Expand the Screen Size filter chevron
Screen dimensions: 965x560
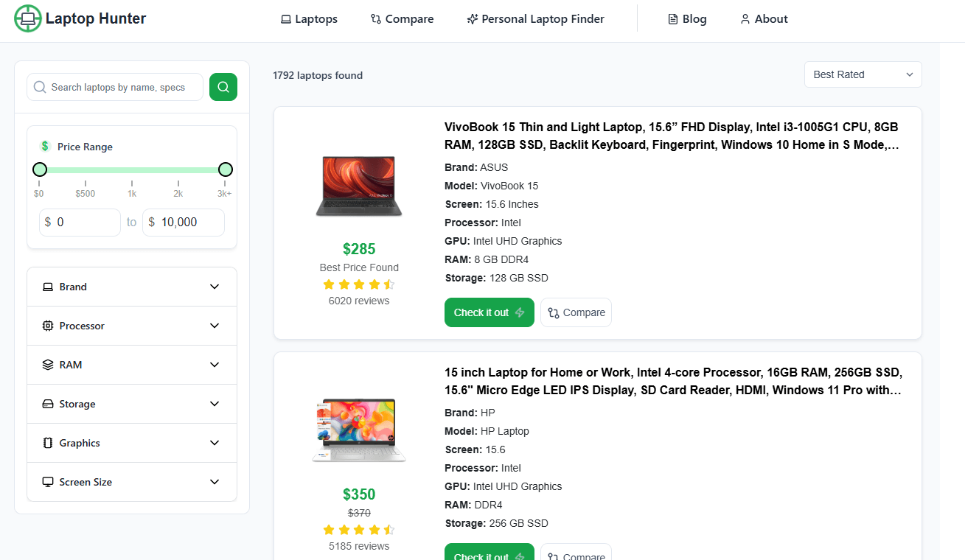coord(215,482)
